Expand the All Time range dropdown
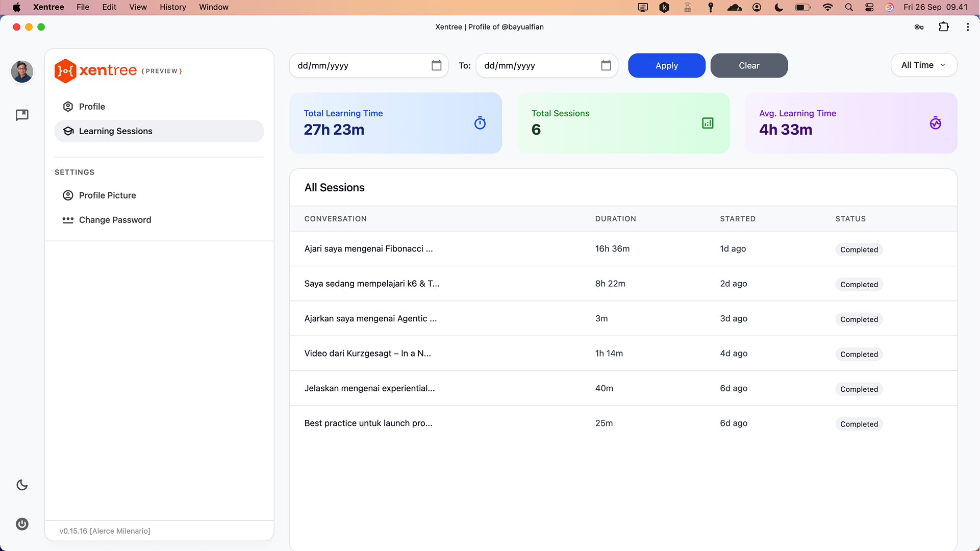 (x=923, y=65)
